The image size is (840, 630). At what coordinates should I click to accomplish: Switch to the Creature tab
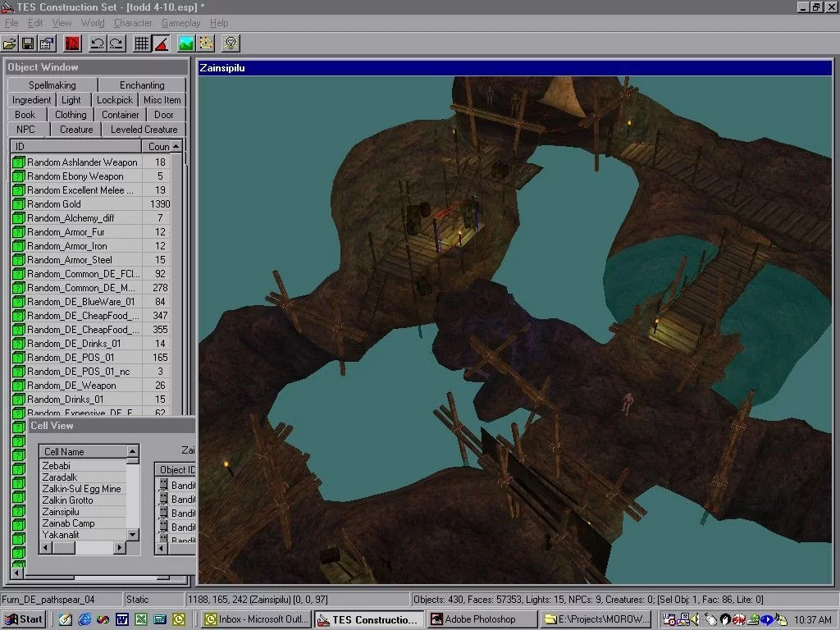[x=76, y=130]
